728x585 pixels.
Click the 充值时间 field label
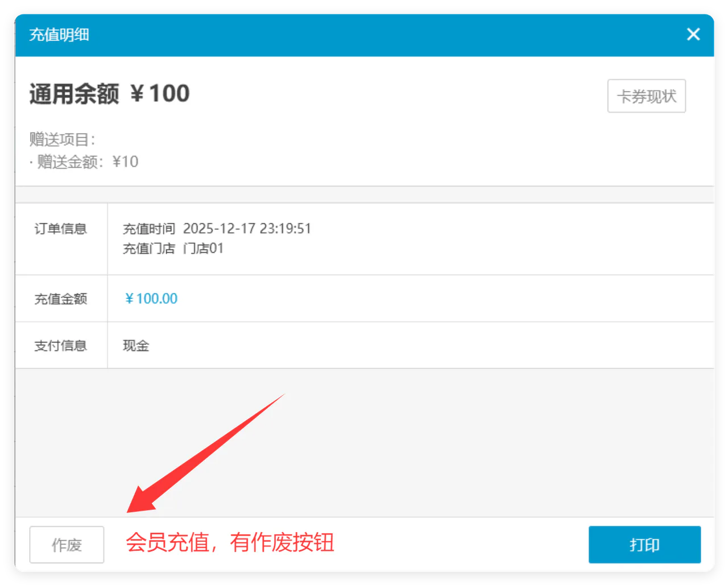tap(149, 229)
